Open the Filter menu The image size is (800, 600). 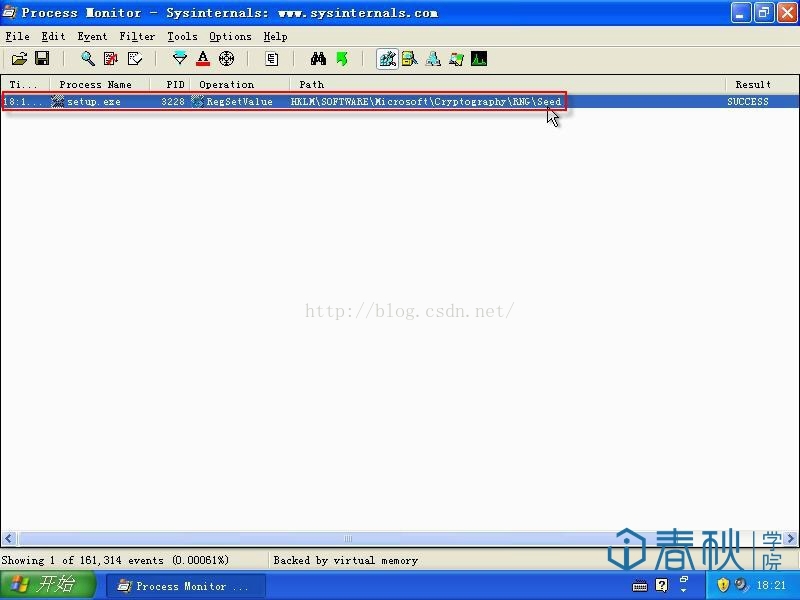[137, 36]
